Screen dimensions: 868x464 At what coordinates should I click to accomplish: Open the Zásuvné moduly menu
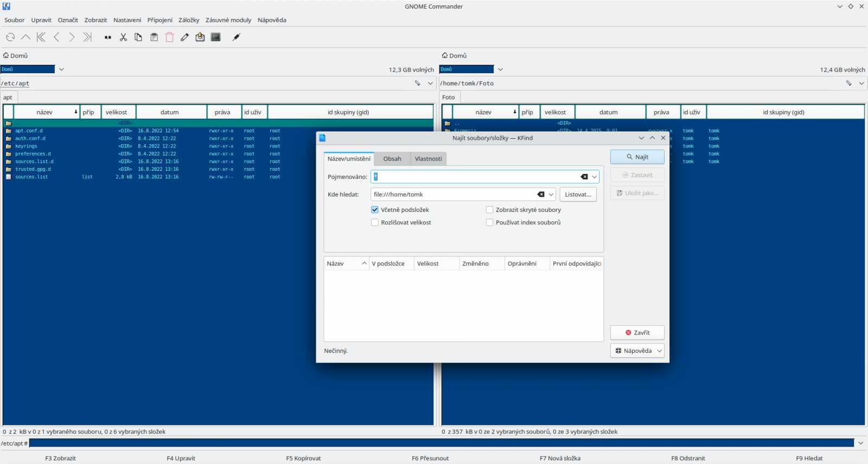point(228,20)
